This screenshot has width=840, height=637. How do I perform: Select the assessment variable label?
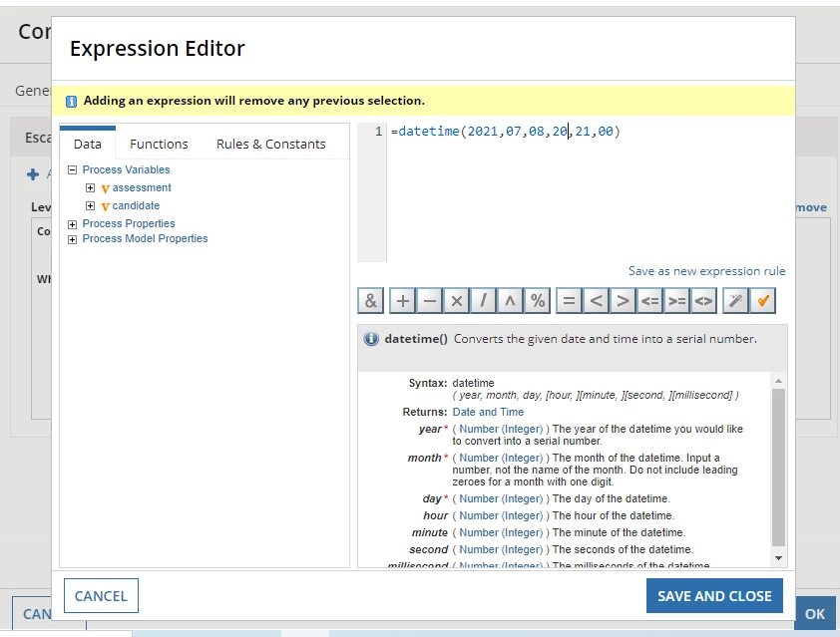142,187
